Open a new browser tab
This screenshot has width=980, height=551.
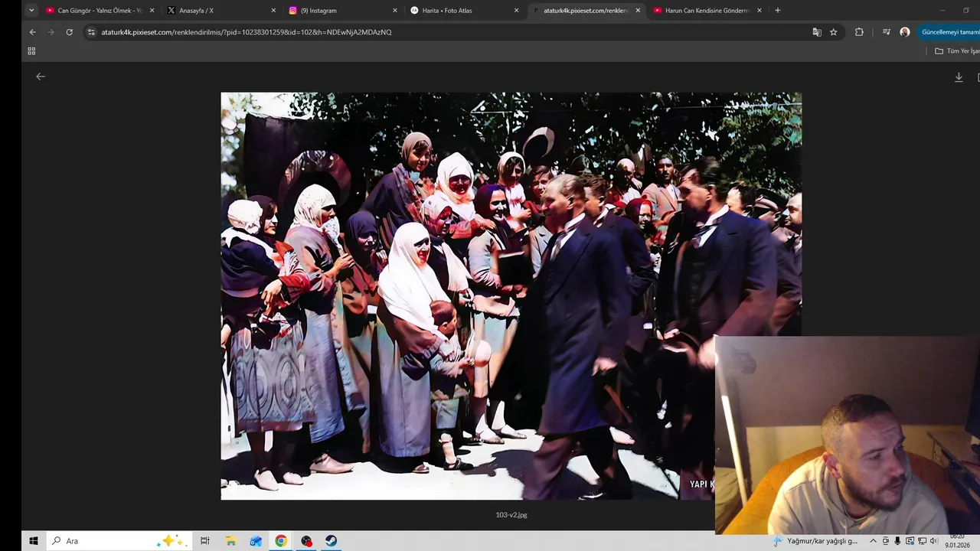[778, 11]
